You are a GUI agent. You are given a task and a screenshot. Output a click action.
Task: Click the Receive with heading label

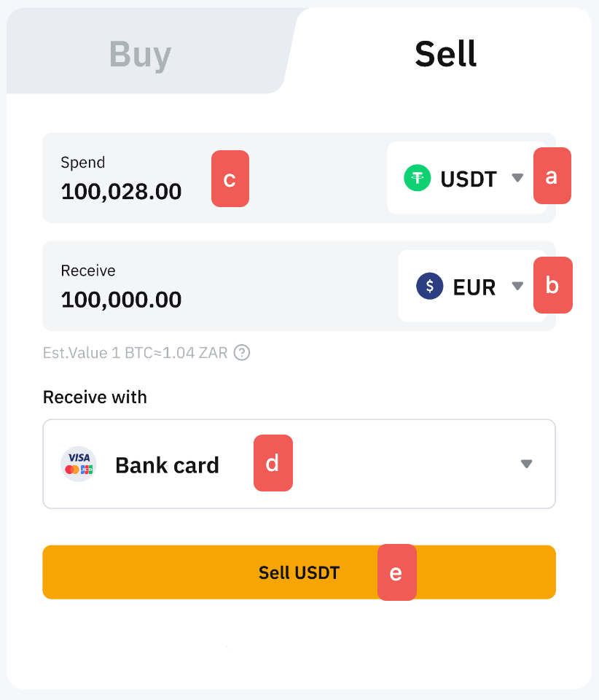[95, 397]
